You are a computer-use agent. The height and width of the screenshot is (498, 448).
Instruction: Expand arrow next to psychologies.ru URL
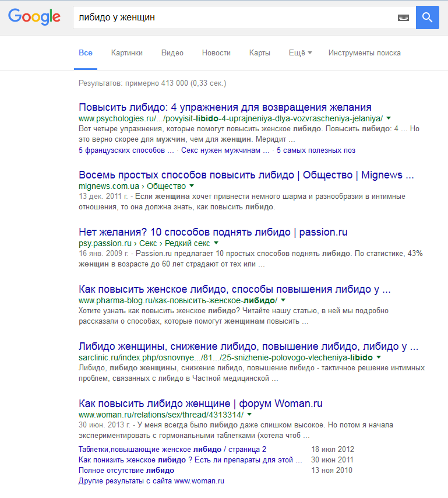[389, 118]
